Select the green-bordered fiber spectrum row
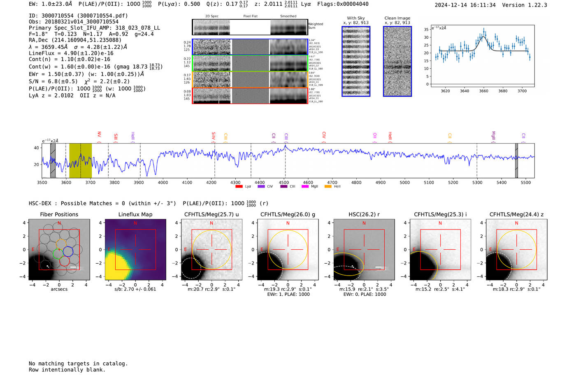Viewport: 576px width, 392px height. click(250, 63)
